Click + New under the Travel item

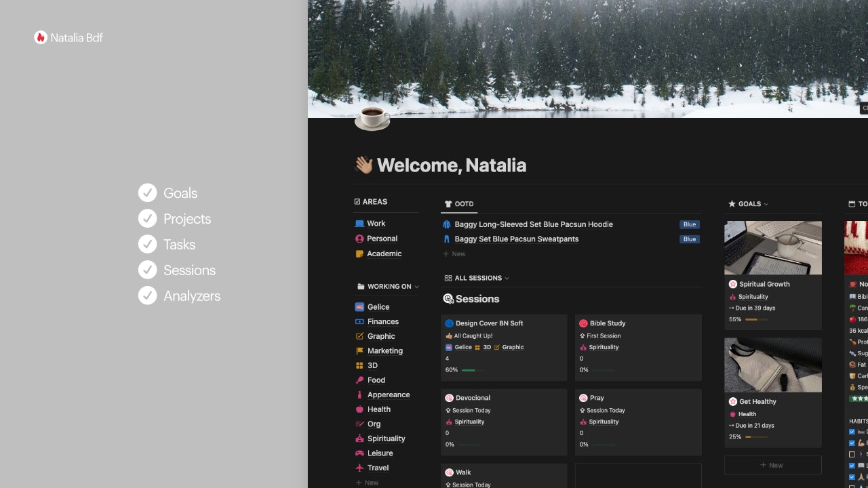pos(367,483)
